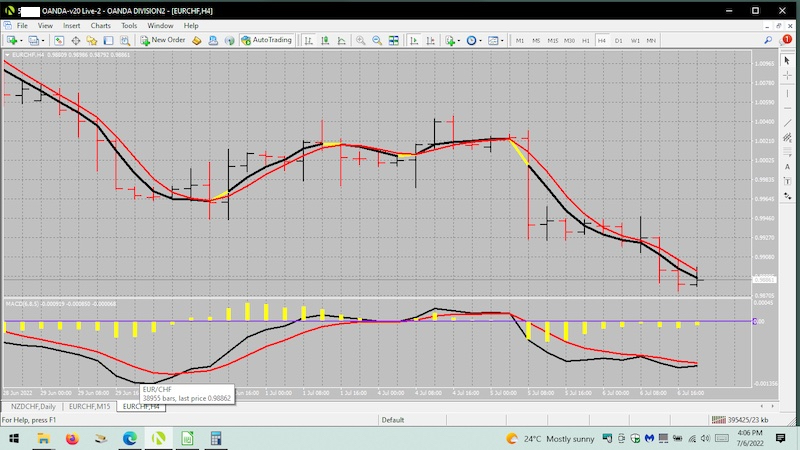This screenshot has height=450, width=800.
Task: Expand the New Chart dropdown arrow
Action: pos(21,41)
